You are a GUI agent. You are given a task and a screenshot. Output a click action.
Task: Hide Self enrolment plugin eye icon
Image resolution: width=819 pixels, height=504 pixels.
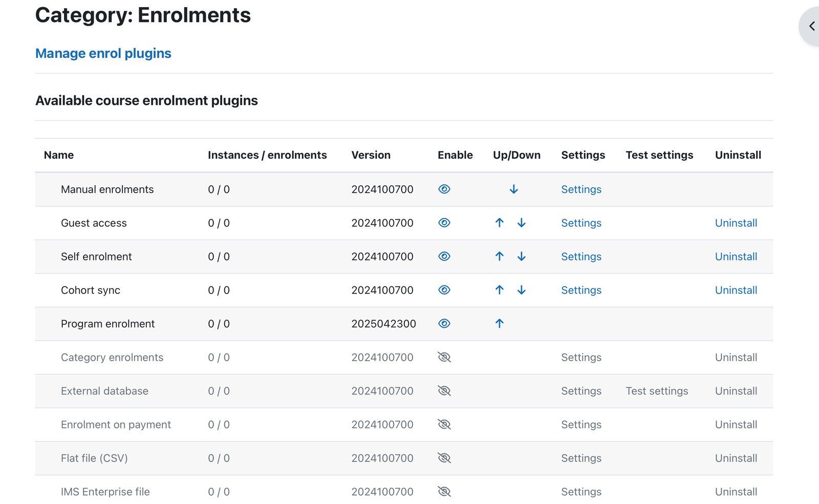[x=444, y=256]
